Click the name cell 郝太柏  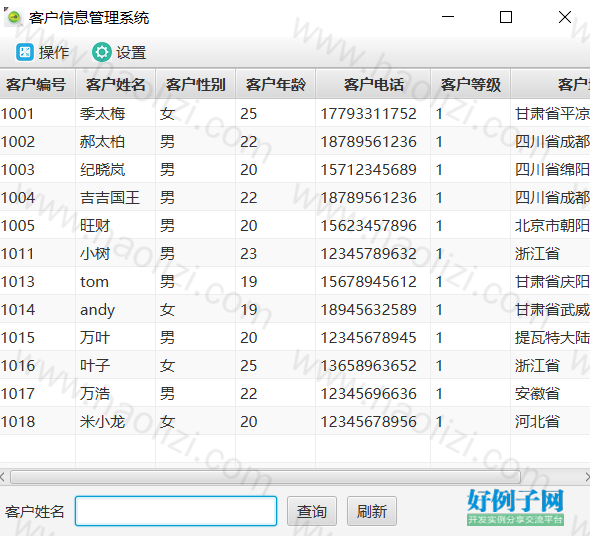(116, 141)
